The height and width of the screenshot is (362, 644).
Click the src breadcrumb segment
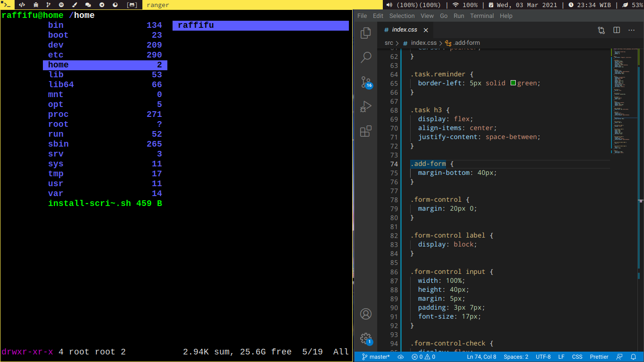[388, 42]
